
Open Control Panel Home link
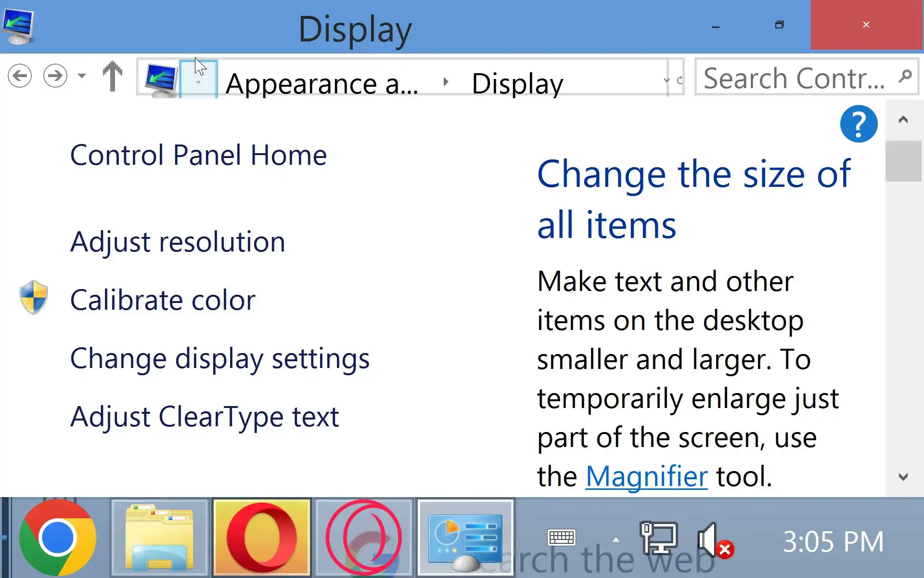(x=198, y=155)
